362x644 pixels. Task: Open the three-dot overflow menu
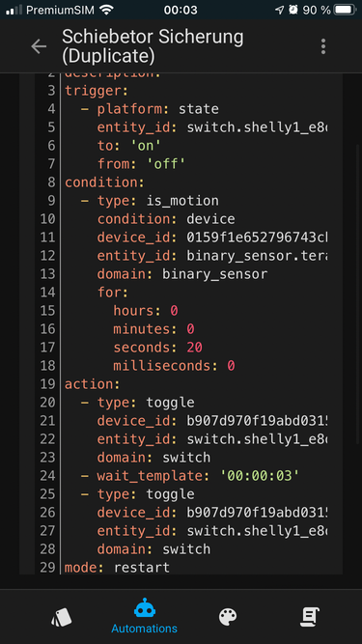[x=323, y=46]
